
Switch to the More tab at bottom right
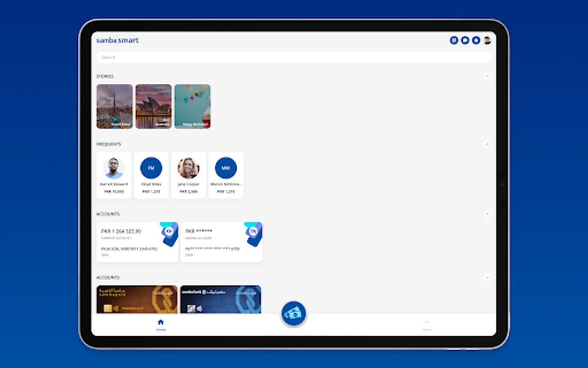[427, 325]
